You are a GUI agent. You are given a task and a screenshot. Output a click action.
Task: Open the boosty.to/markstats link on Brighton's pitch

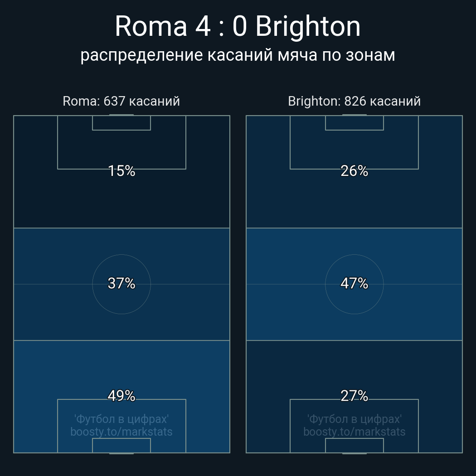point(354,432)
